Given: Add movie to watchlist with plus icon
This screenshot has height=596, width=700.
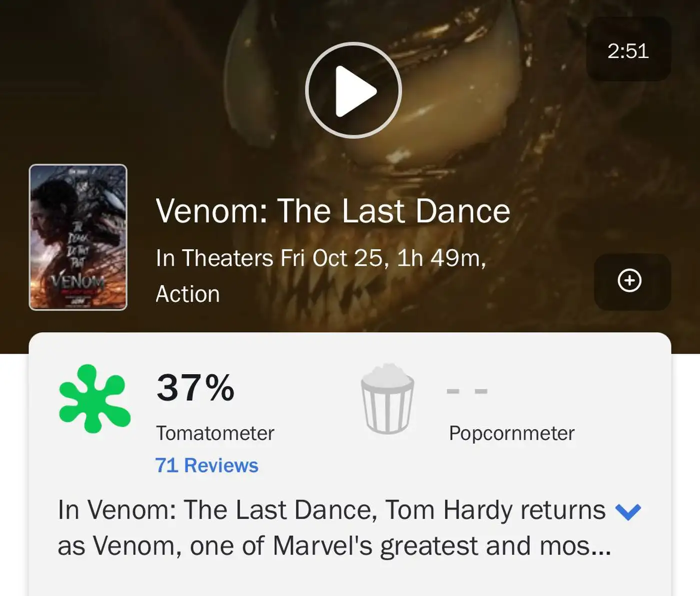Looking at the screenshot, I should [x=629, y=280].
